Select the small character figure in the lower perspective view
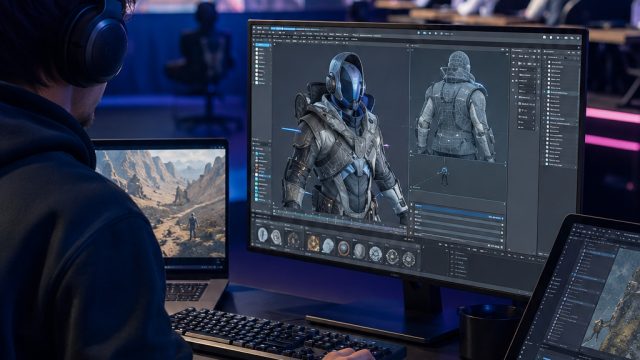The width and height of the screenshot is (640, 360). pyautogui.click(x=443, y=176)
